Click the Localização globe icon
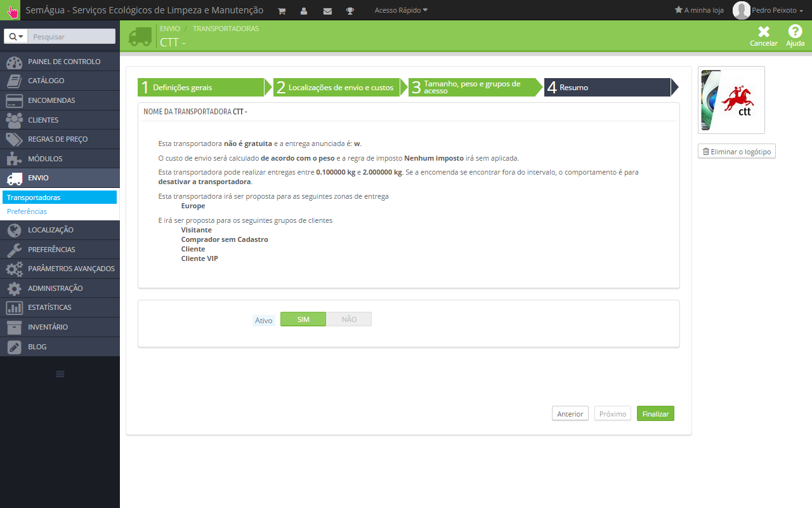Image resolution: width=812 pixels, height=508 pixels. click(x=14, y=230)
